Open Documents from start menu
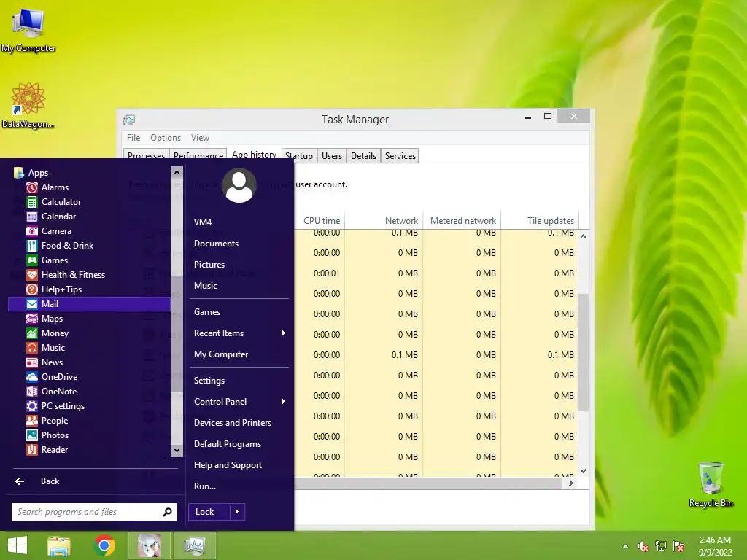 (216, 244)
